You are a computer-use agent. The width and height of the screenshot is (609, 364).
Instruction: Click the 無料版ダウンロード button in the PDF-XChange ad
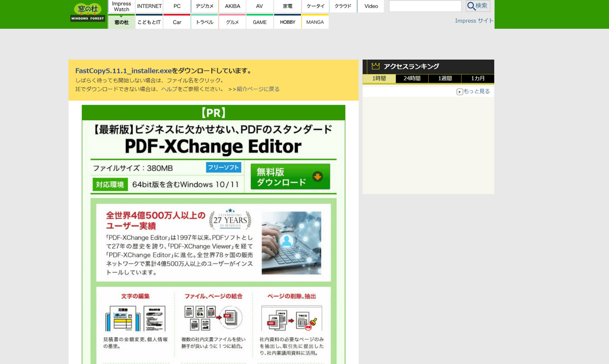pos(290,177)
